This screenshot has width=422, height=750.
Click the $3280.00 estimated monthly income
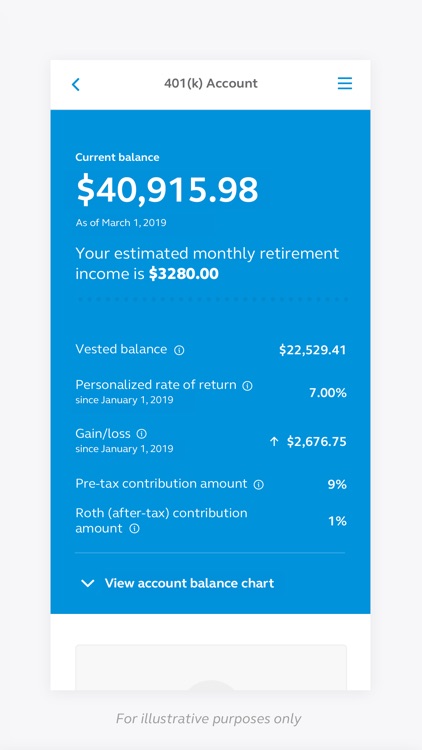[184, 274]
